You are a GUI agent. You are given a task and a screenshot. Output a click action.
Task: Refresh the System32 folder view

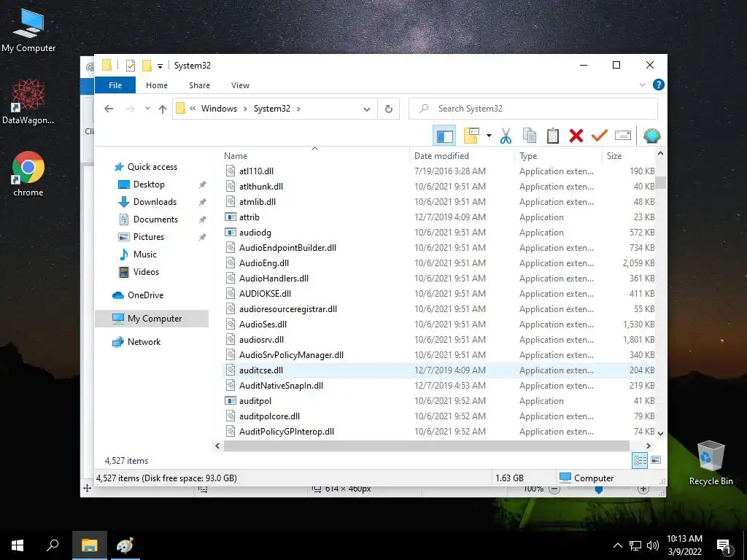(x=389, y=109)
